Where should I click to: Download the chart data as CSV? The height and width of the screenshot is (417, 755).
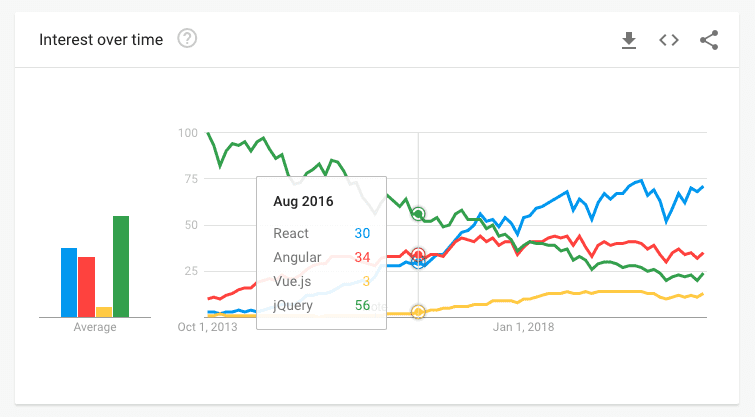629,40
